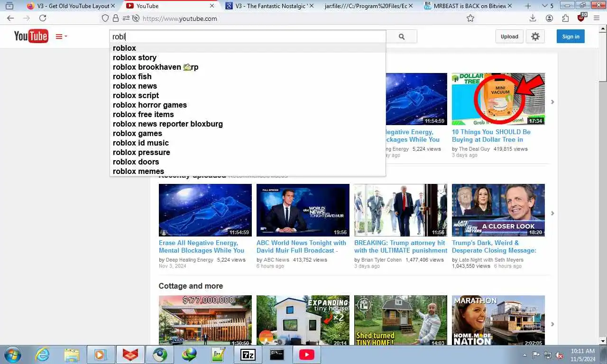The width and height of the screenshot is (607, 364).
Task: Click the site padlock icon
Action: 116,18
